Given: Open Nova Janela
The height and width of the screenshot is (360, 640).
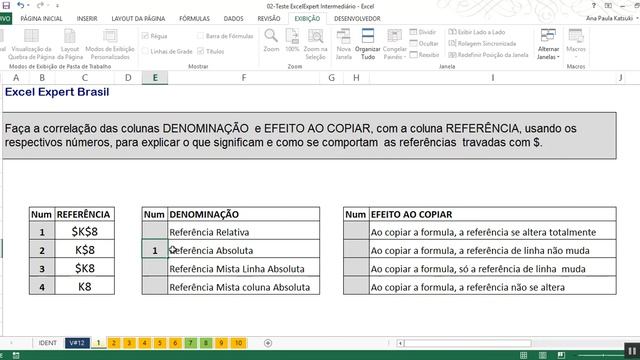Looking at the screenshot, I should coord(344,44).
